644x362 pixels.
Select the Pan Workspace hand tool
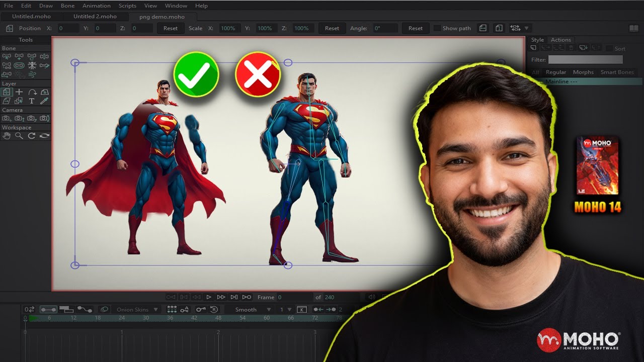(7, 136)
